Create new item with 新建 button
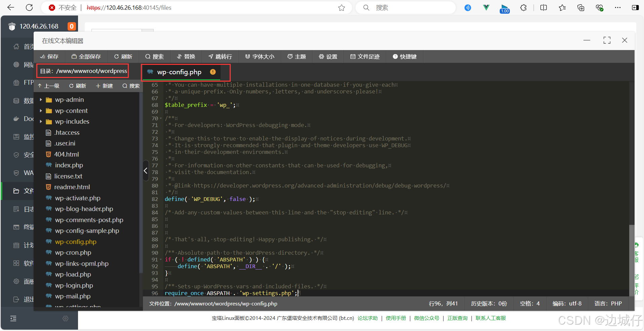Screen dimensions: 644x331 (x=104, y=86)
